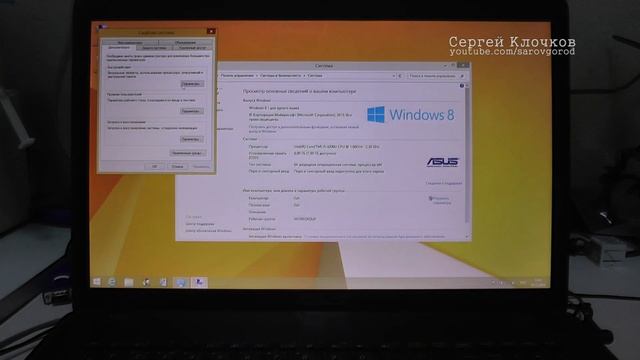The image size is (640, 360).
Task: Select the Дополнительно tab
Action: pyautogui.click(x=119, y=48)
